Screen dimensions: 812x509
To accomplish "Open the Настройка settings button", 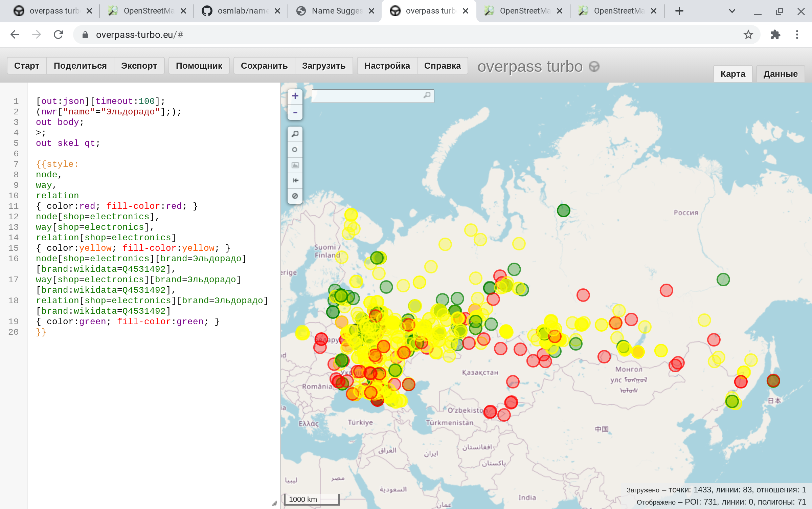I will [387, 66].
